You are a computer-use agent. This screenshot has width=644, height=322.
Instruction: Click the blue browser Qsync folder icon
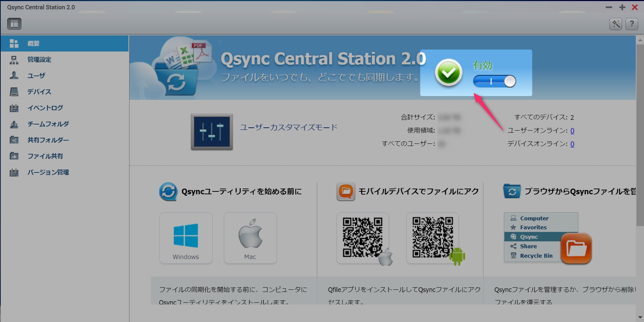512,191
